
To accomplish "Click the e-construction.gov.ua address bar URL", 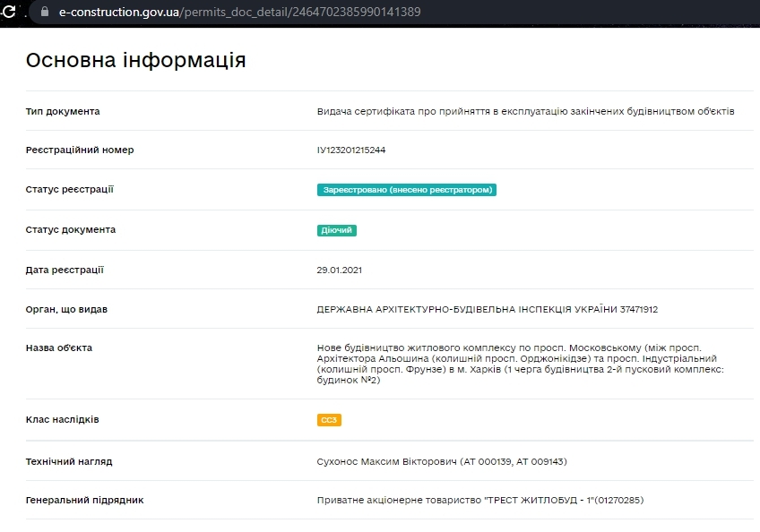I will point(240,12).
